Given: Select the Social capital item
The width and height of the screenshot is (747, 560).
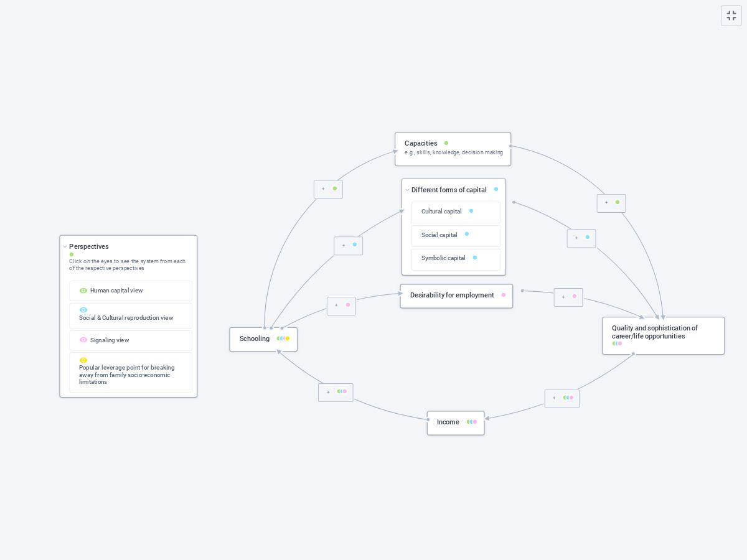Looking at the screenshot, I should pos(439,235).
